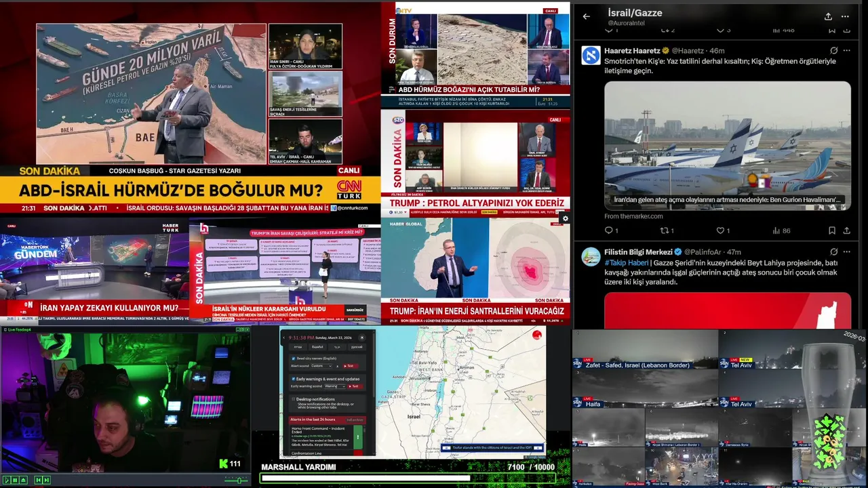Click the Habertürk Gündem broadcast tile
Screen dimensions: 868x488
coord(94,270)
